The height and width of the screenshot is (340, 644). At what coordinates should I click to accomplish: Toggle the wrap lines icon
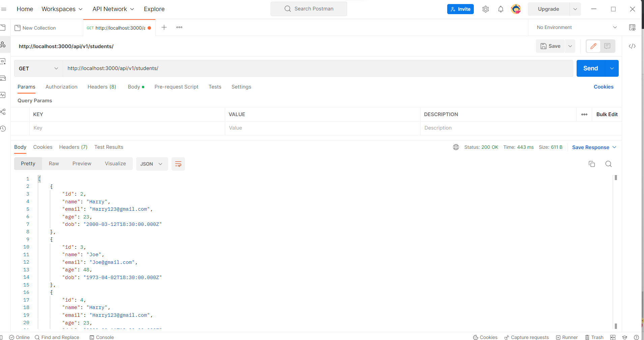(x=178, y=164)
